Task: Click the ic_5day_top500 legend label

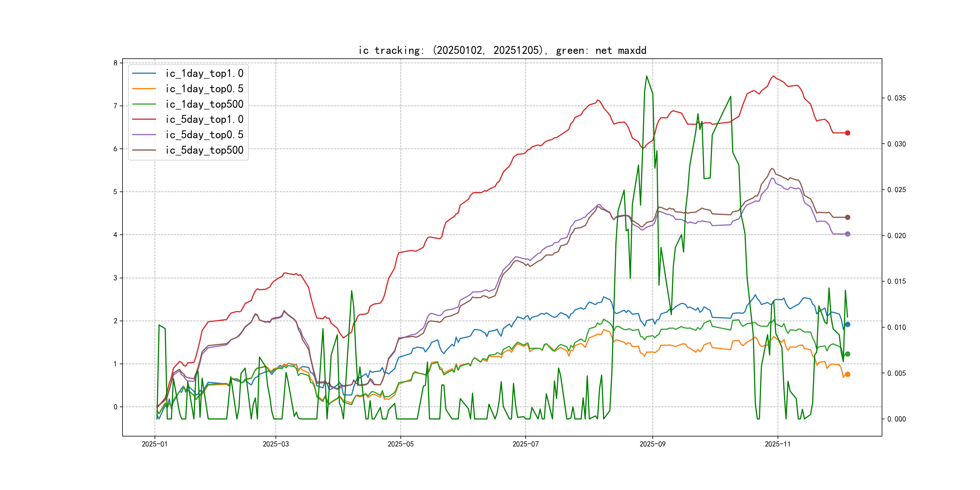Action: coord(204,150)
